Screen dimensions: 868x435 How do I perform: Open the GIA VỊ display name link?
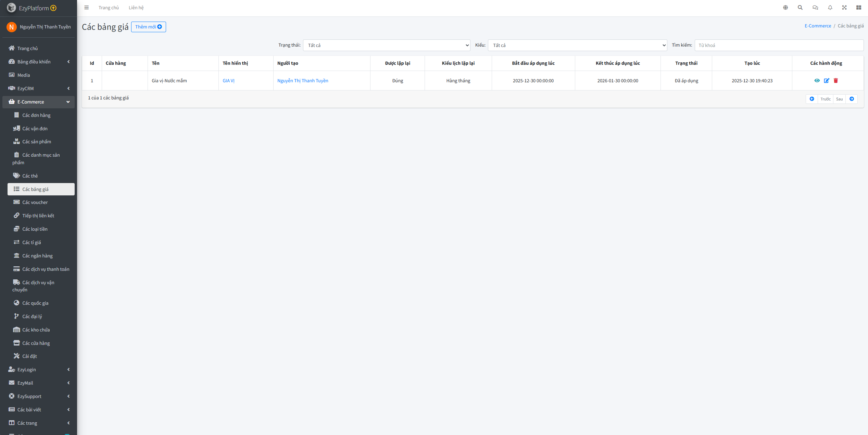228,81
